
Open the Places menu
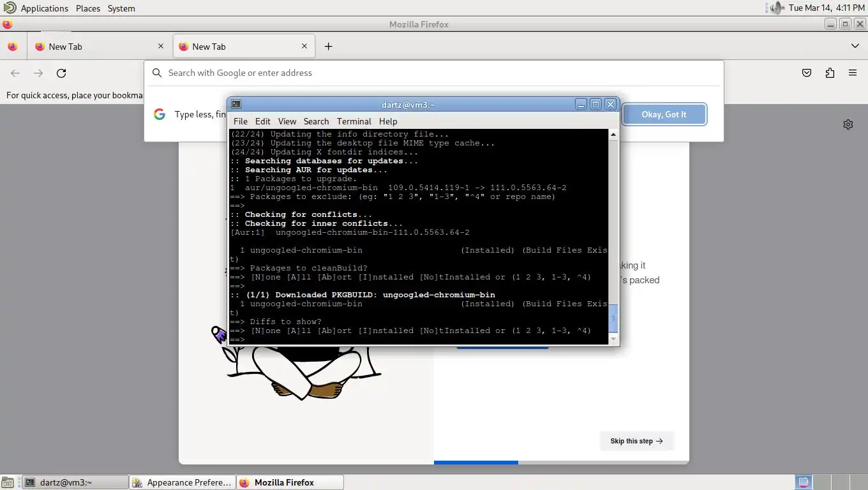[x=88, y=8]
